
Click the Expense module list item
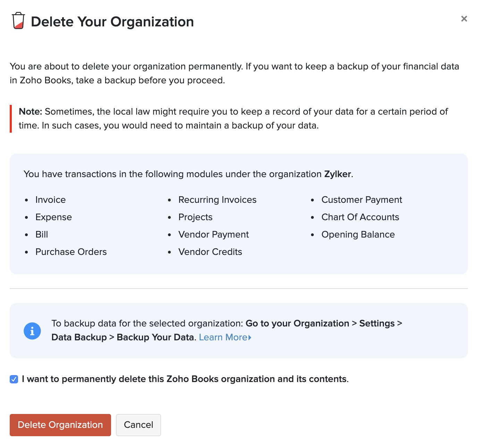[53, 217]
